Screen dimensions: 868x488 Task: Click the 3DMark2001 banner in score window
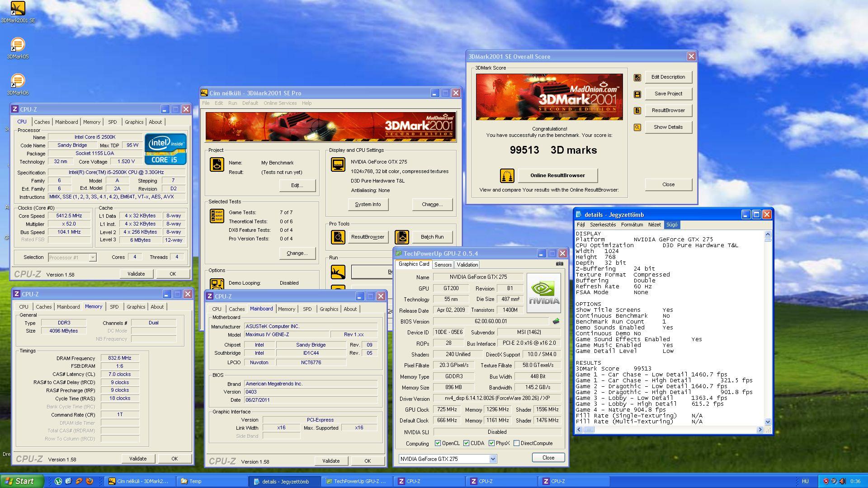[549, 97]
